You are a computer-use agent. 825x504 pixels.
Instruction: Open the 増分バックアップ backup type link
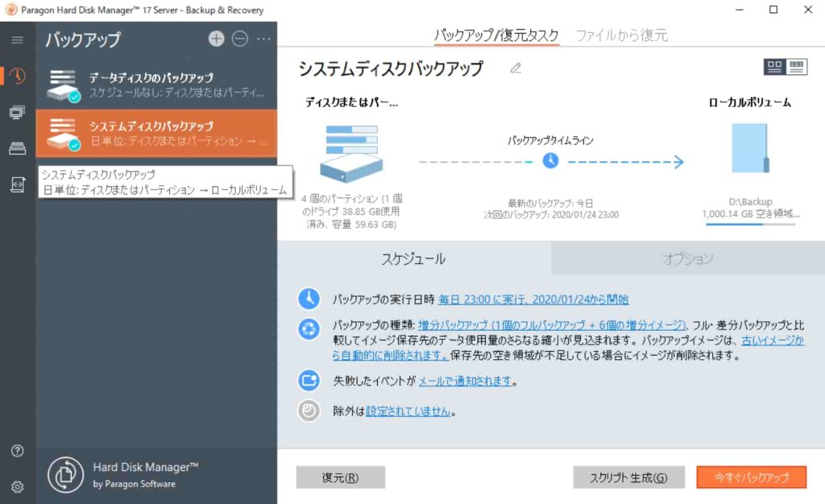pyautogui.click(x=552, y=325)
